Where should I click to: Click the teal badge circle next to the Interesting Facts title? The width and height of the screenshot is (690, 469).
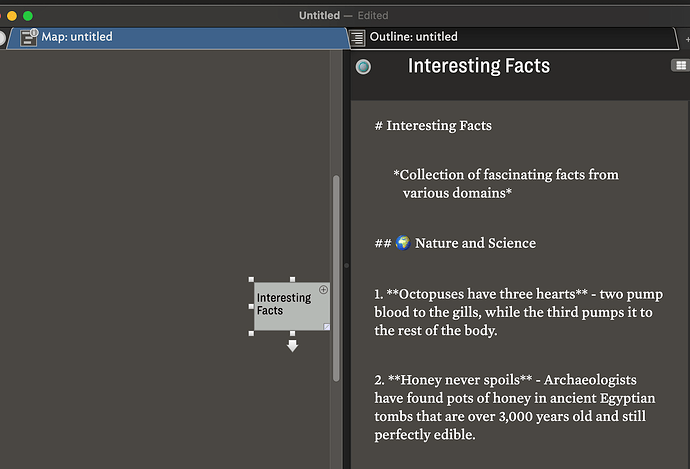tap(363, 66)
